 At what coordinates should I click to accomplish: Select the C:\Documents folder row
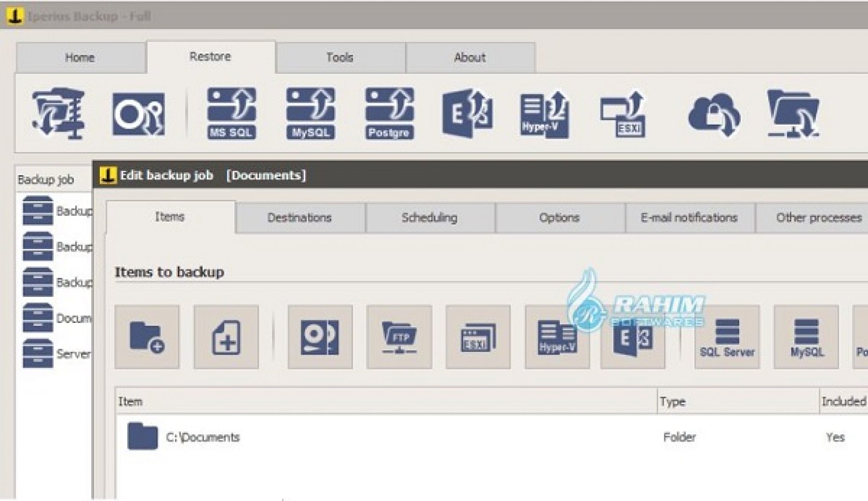pyautogui.click(x=203, y=437)
